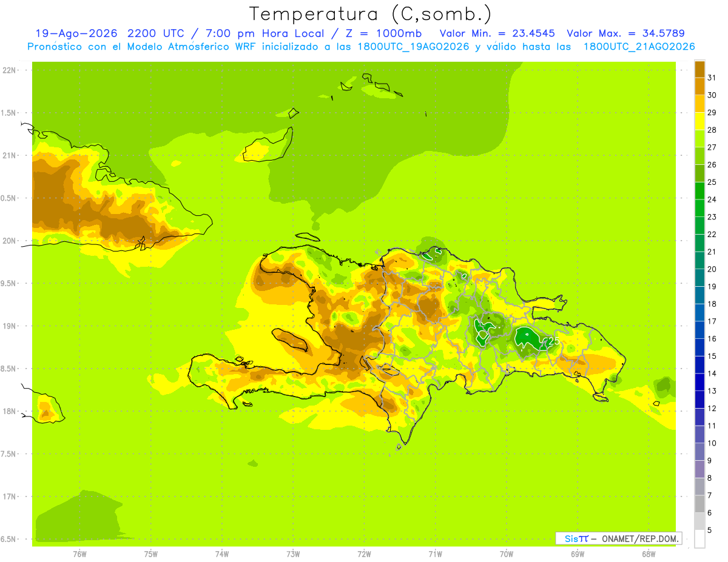728x562 pixels.
Task: Click the legend value label "20"
Action: (712, 269)
